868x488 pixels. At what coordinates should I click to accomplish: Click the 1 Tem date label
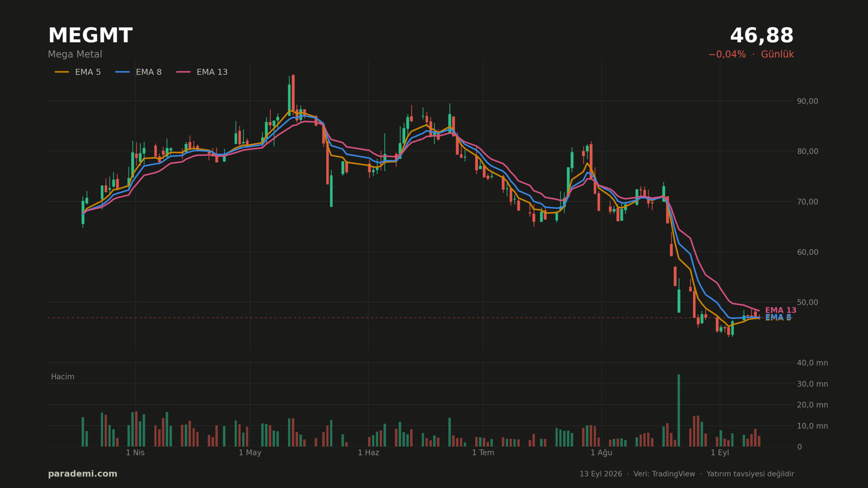pyautogui.click(x=483, y=453)
